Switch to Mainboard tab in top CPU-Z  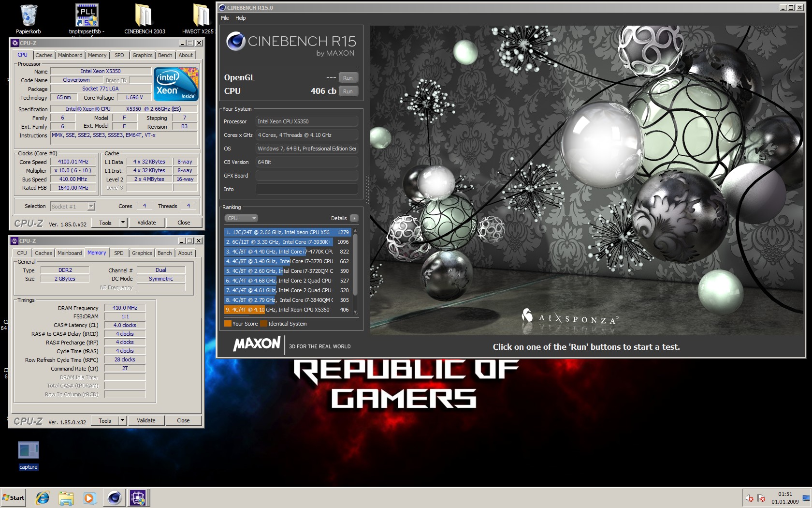(70, 55)
